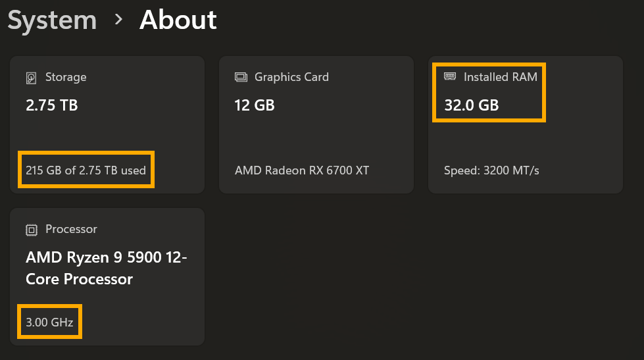Click the 3.00 GHz processor speed

click(49, 322)
